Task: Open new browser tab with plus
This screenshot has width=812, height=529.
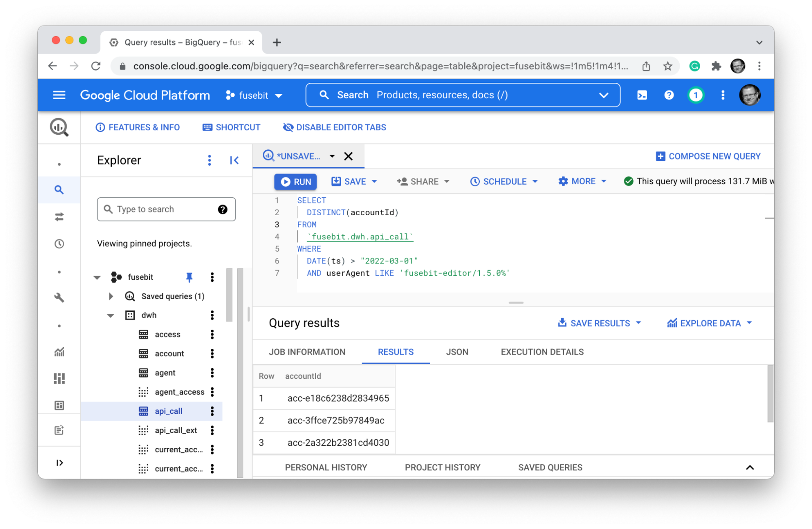Action: coord(277,42)
